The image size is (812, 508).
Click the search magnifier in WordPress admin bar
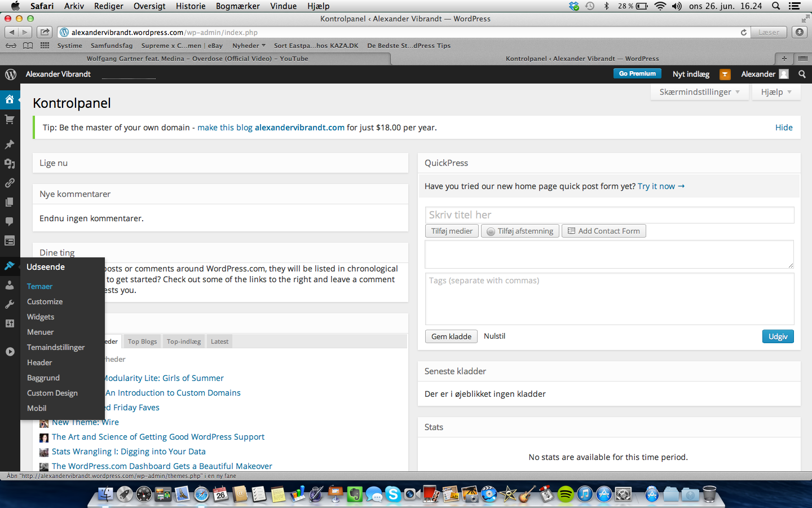tap(802, 74)
